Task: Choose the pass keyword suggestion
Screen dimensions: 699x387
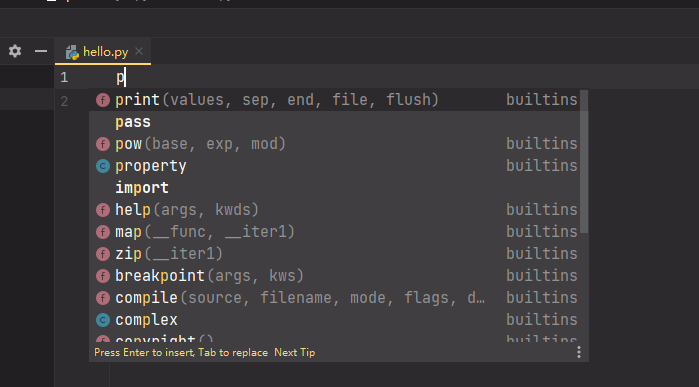Action: (x=334, y=122)
